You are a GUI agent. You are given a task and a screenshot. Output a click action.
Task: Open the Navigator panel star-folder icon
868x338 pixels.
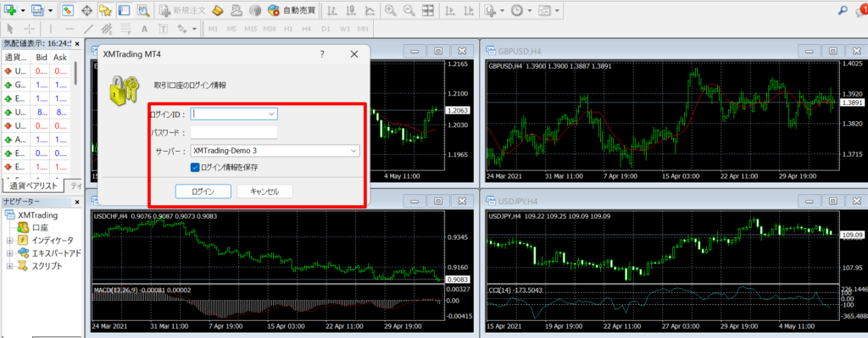point(105,10)
